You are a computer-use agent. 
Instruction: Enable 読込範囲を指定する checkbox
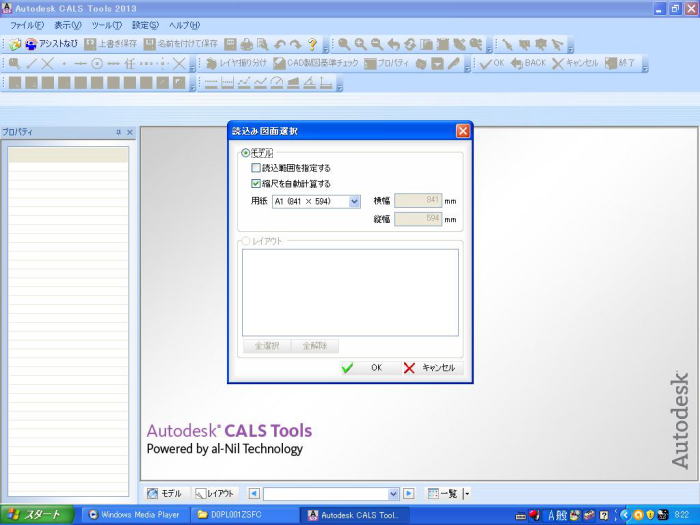coord(256,168)
